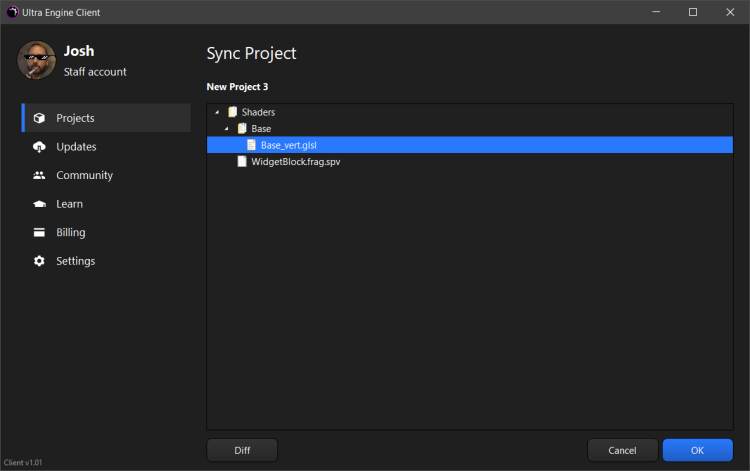Viewport: 750px width, 471px height.
Task: Go to the Community section label
Action: click(84, 175)
